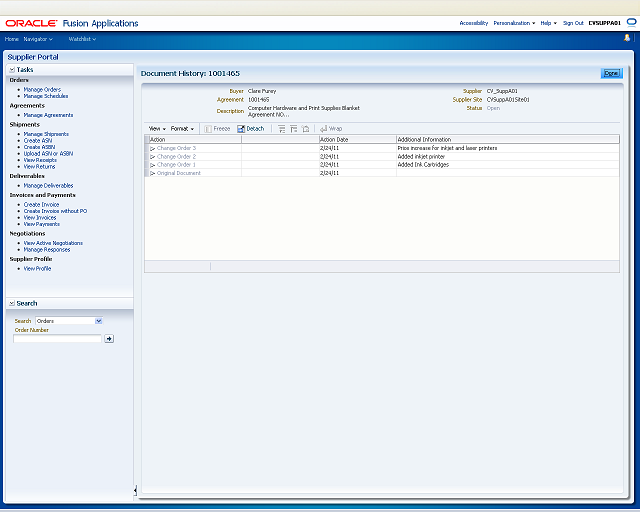Open View Invoices link
Image resolution: width=640 pixels, height=512 pixels.
tap(40, 218)
